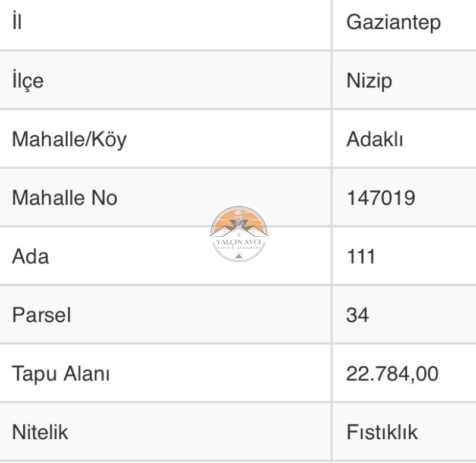Click the İlçe row label
The image size is (476, 463).
click(x=27, y=81)
